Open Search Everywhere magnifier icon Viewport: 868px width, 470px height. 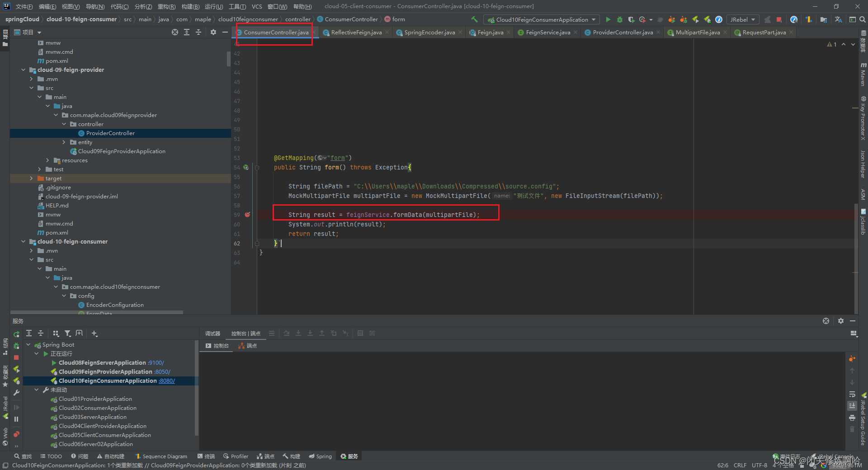[x=863, y=19]
